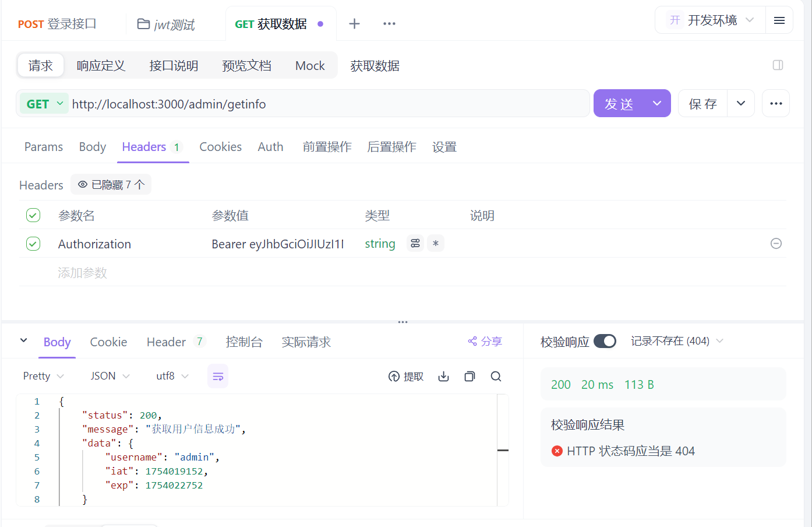Disable the 校验响应 switch
The width and height of the screenshot is (812, 527).
pos(605,341)
